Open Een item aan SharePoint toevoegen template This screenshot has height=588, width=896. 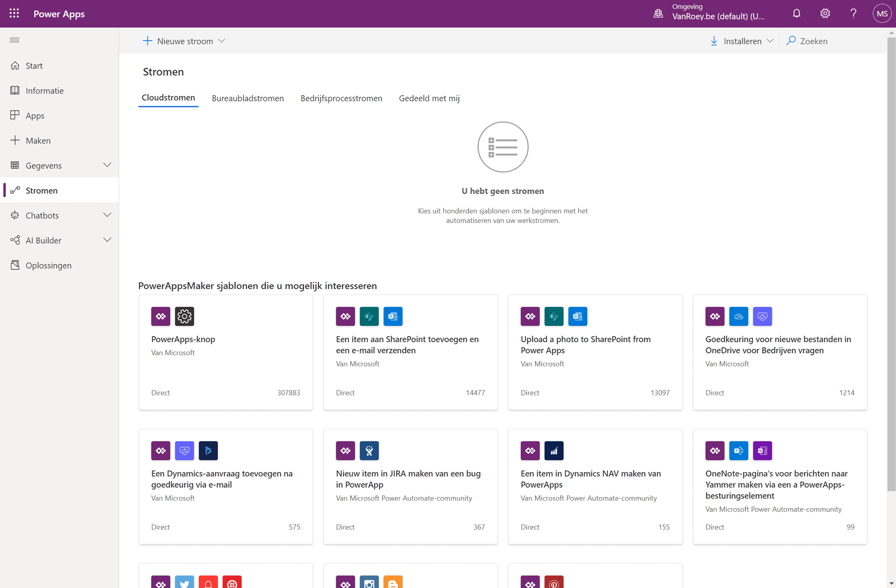pyautogui.click(x=410, y=352)
